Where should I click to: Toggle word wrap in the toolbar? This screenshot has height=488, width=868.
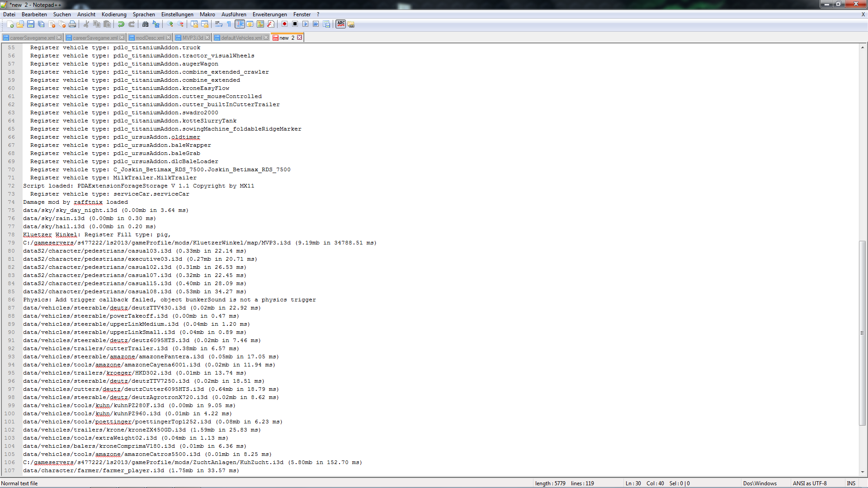tap(219, 24)
